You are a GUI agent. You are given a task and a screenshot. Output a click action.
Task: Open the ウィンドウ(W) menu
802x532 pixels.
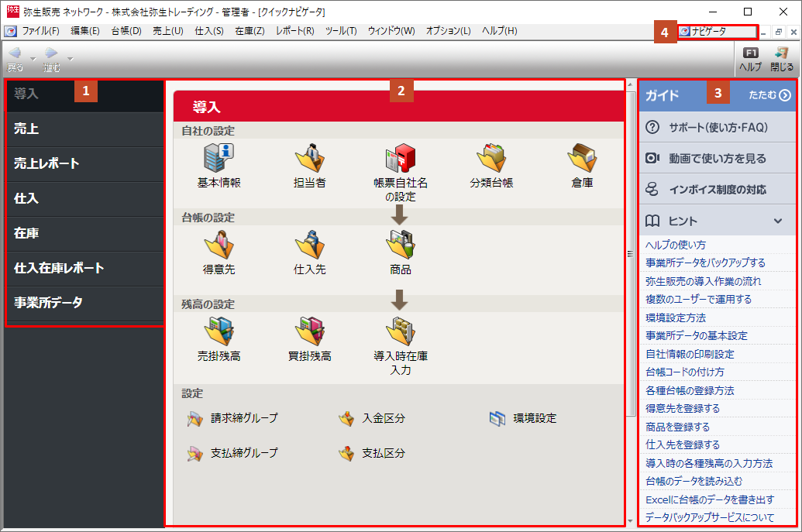point(391,31)
